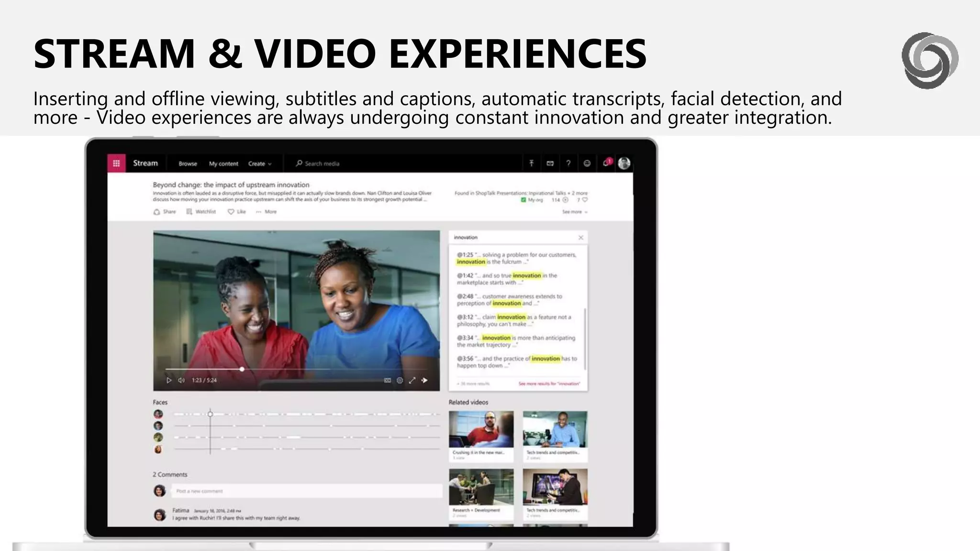Mute the video with the volume icon
980x551 pixels.
(x=181, y=380)
